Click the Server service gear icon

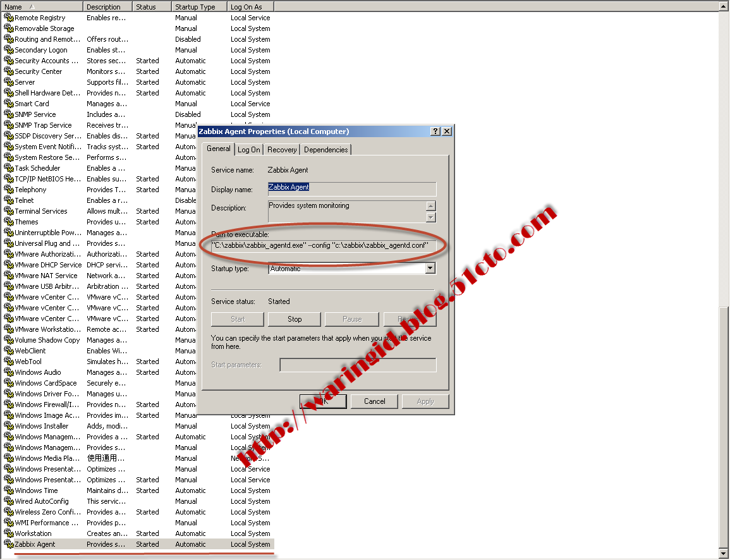click(8, 82)
